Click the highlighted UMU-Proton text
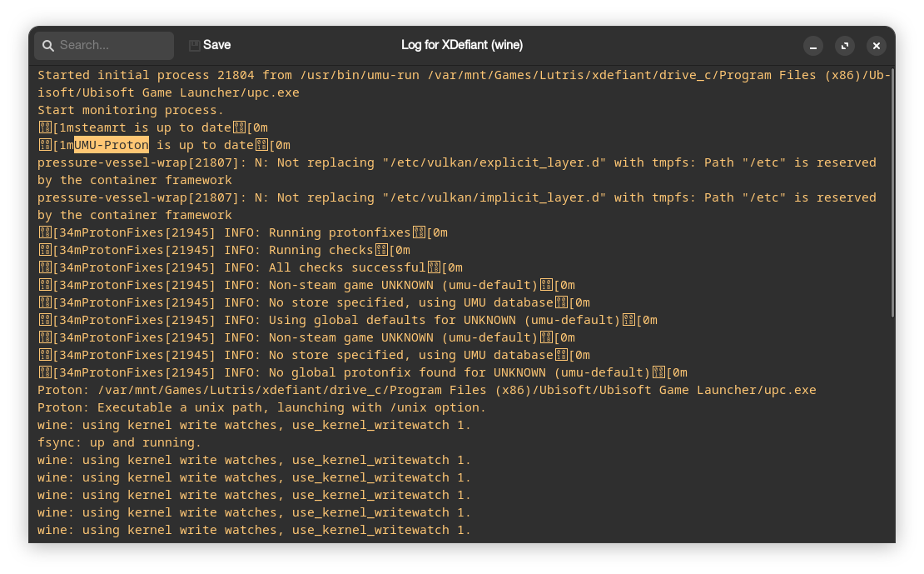Image resolution: width=924 pixels, height=574 pixels. click(x=112, y=145)
